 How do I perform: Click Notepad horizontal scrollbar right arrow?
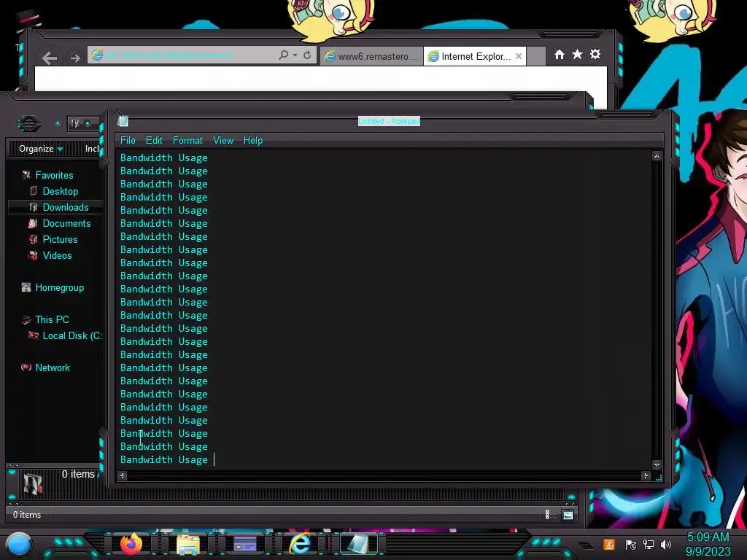pyautogui.click(x=646, y=475)
